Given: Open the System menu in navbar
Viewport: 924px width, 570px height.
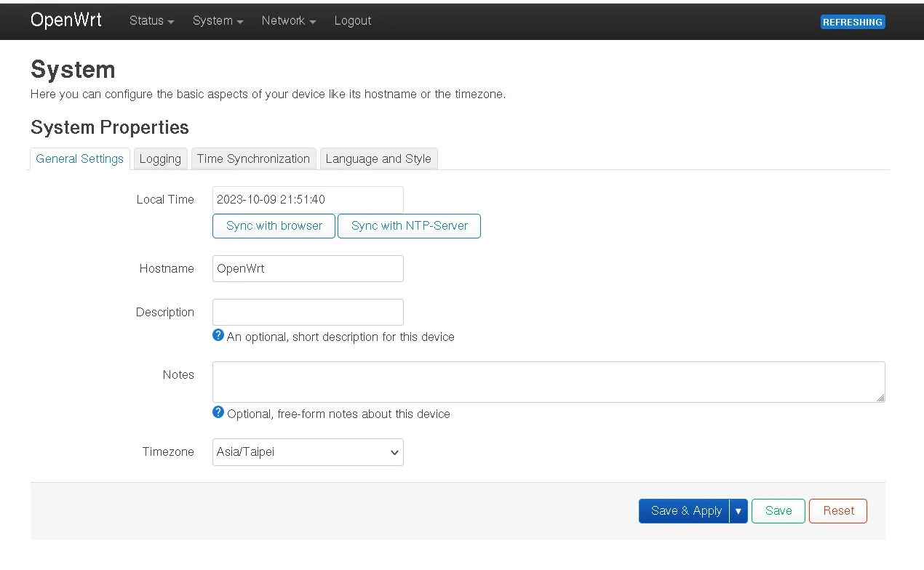Looking at the screenshot, I should tap(218, 20).
